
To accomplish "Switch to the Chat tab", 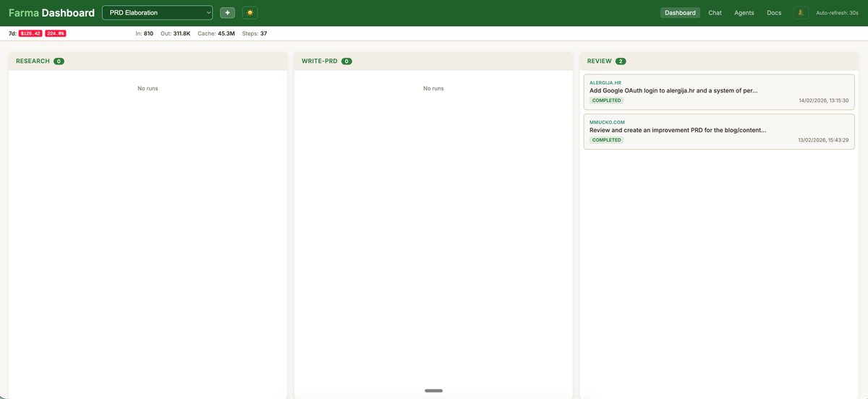I will [715, 12].
